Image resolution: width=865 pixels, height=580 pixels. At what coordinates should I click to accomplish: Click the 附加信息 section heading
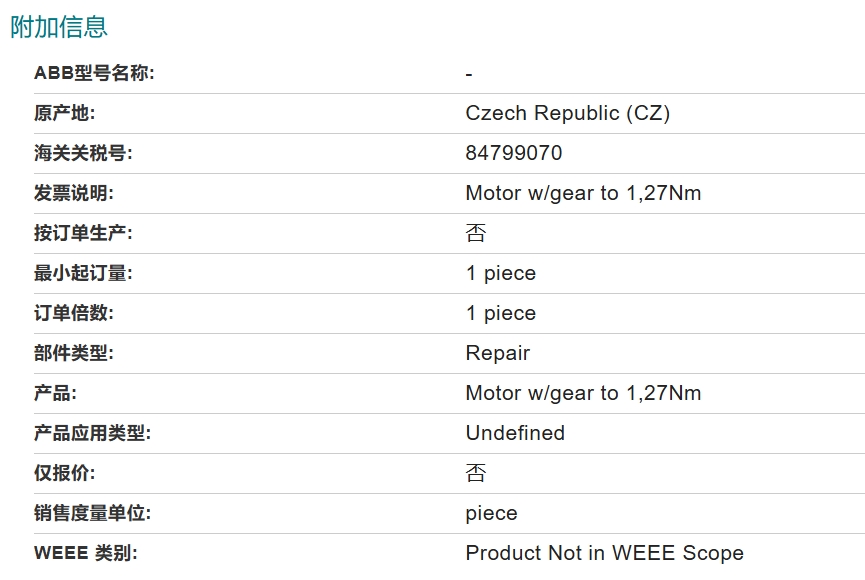tap(58, 26)
